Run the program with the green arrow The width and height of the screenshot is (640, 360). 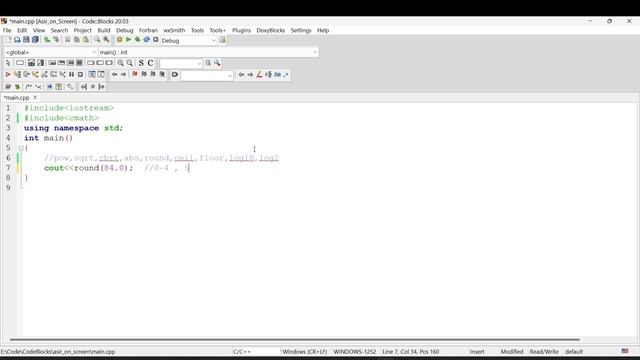tap(128, 40)
